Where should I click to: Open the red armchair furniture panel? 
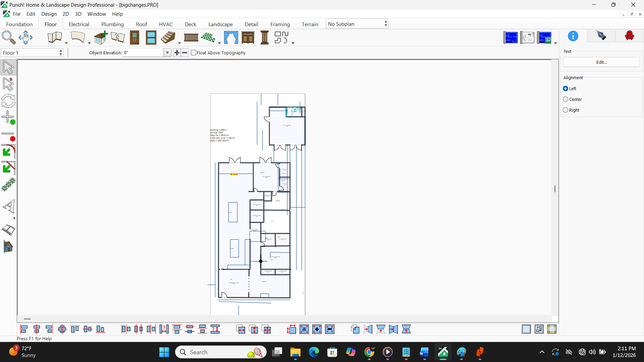[629, 36]
